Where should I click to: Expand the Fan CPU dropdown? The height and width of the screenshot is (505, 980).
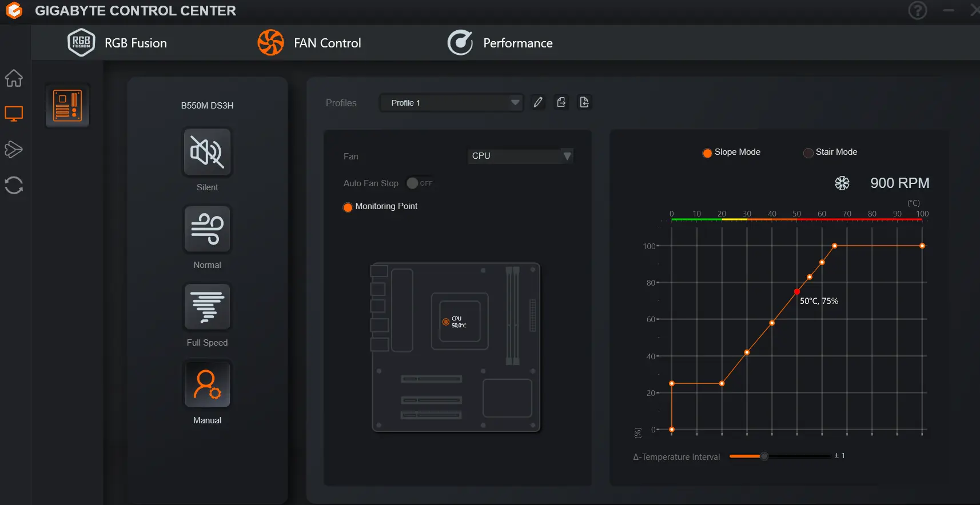click(x=520, y=156)
